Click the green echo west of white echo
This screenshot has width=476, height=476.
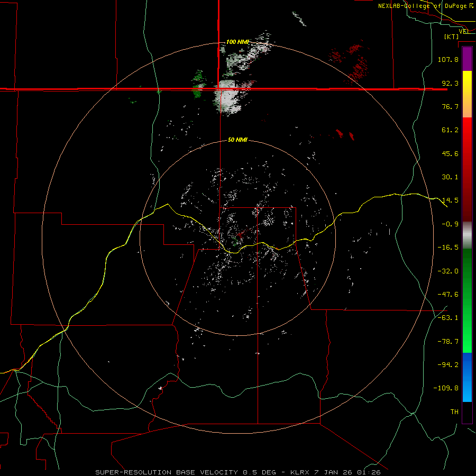click(x=198, y=84)
